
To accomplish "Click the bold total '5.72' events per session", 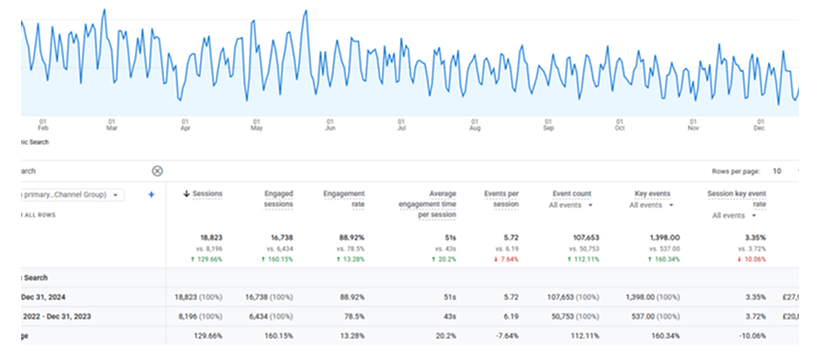I will 512,238.
